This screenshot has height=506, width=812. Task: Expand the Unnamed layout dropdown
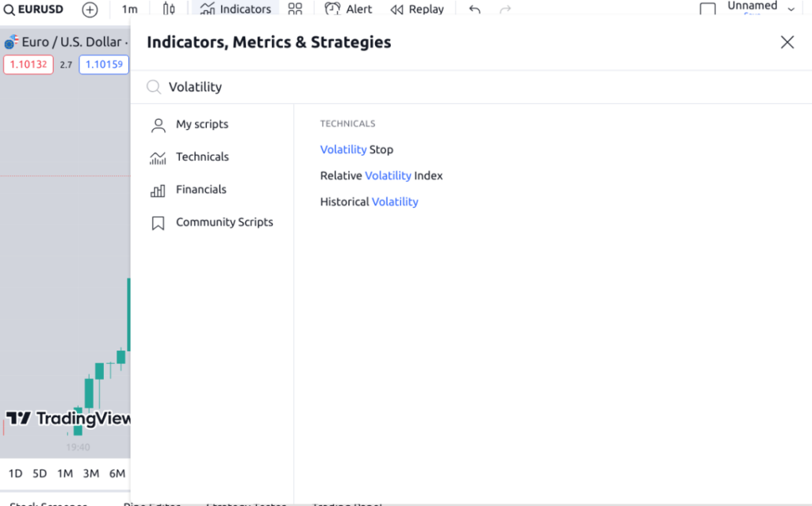click(791, 7)
